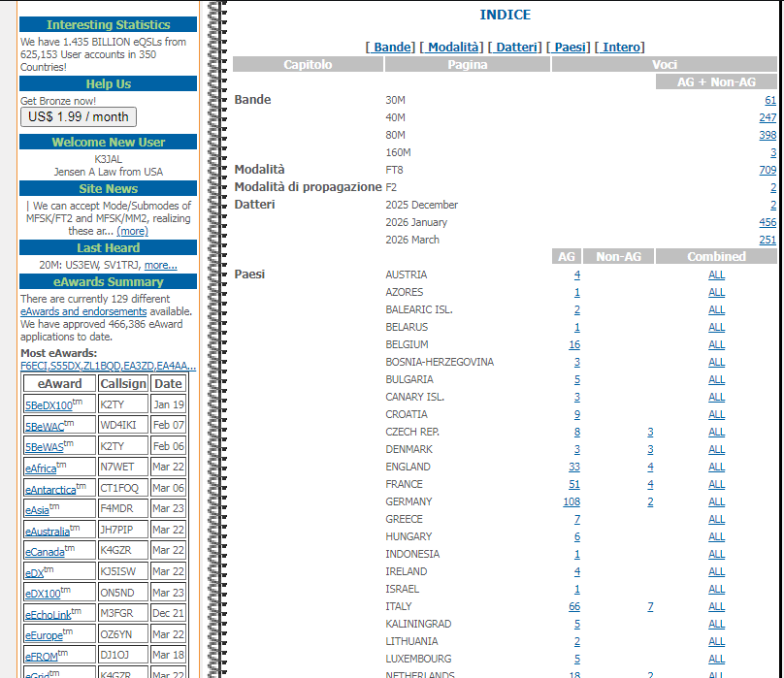Open the eAntarctica eAward link
Viewport: 784px width, 678px height.
(50, 490)
